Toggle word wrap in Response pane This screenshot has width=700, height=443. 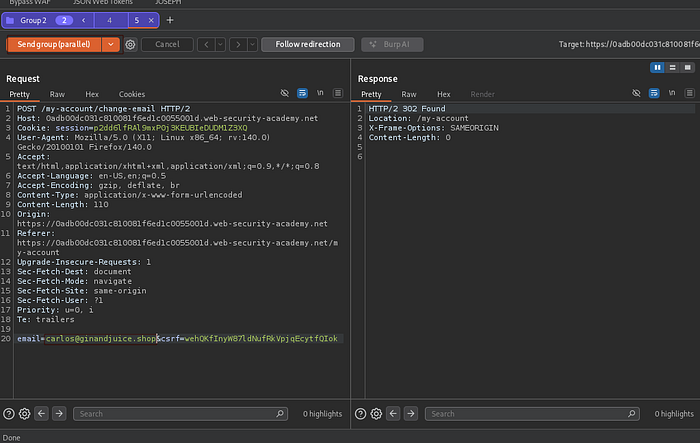pyautogui.click(x=654, y=93)
